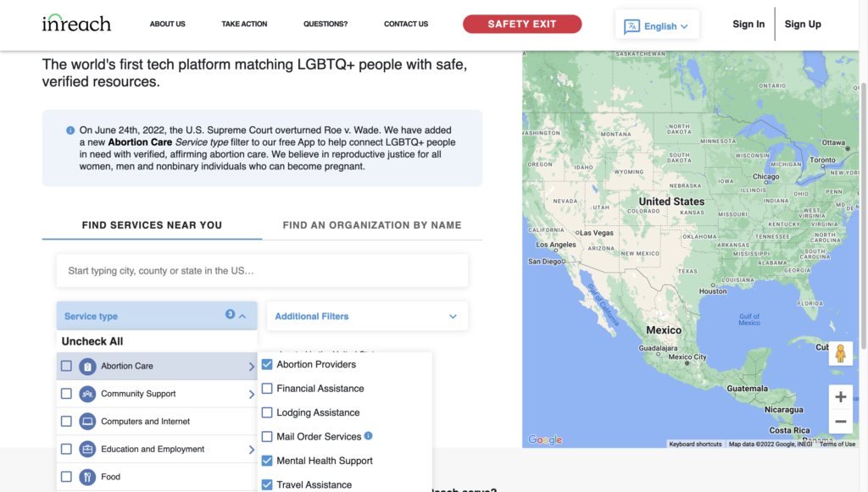Image resolution: width=868 pixels, height=492 pixels.
Task: Click the Mexico City label on the map
Action: tap(687, 357)
